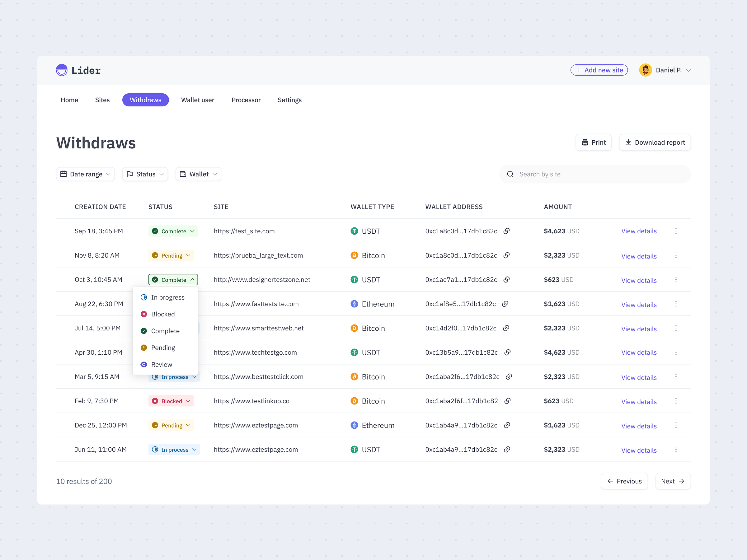Click the calendar icon in Date range filter
This screenshot has height=560, width=747.
[x=64, y=174]
